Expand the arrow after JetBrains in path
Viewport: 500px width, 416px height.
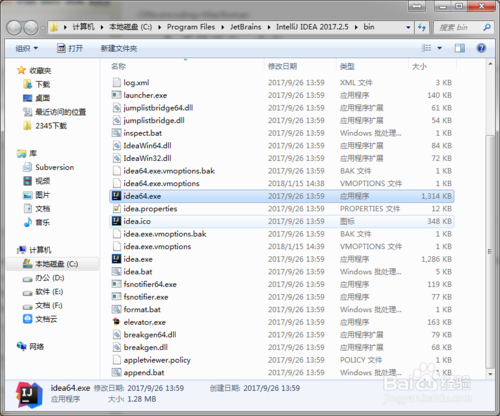pyautogui.click(x=269, y=27)
